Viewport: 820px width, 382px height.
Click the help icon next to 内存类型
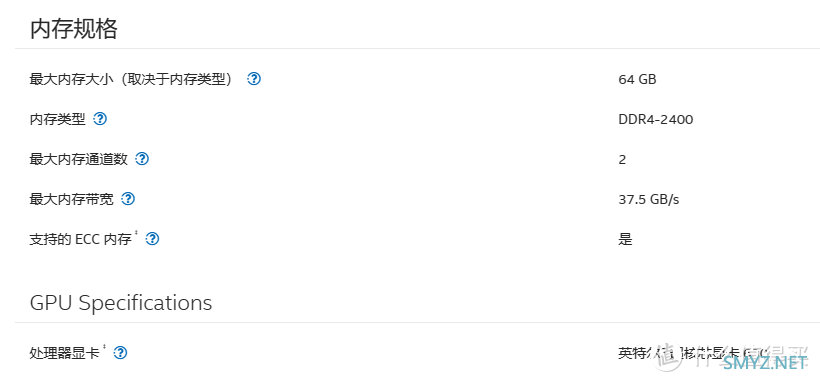pos(100,119)
